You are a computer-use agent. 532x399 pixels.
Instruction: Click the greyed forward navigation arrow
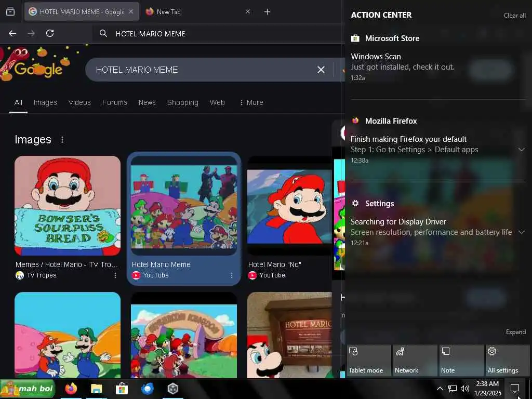coord(31,33)
